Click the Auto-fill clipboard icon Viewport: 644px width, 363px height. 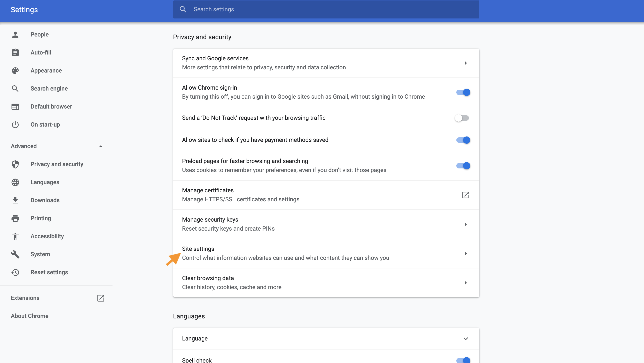pos(15,52)
